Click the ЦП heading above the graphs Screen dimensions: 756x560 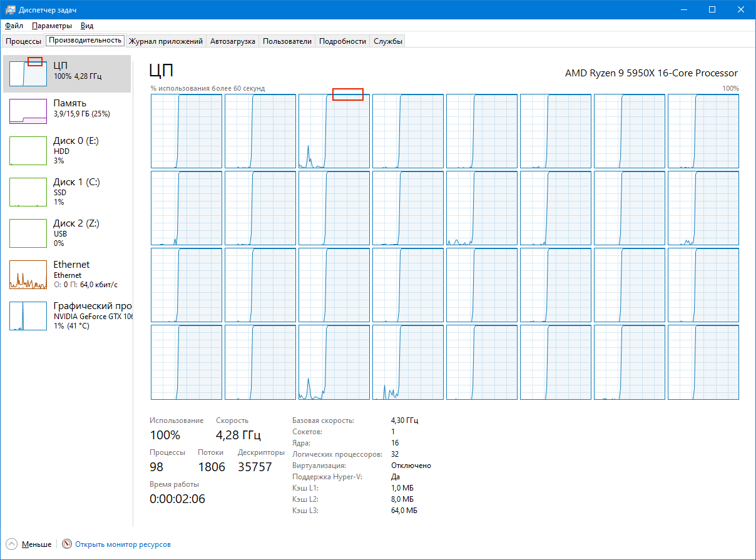(161, 69)
